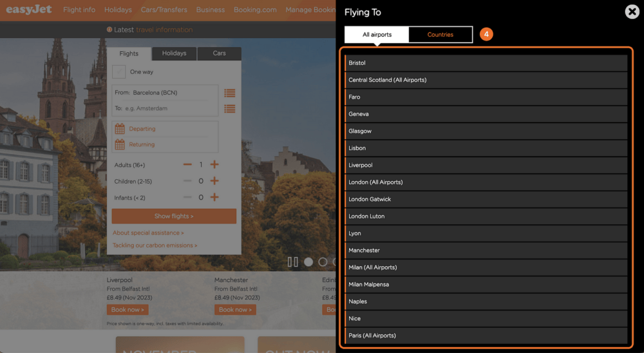Click the Show flights button
The height and width of the screenshot is (353, 644).
click(x=174, y=216)
